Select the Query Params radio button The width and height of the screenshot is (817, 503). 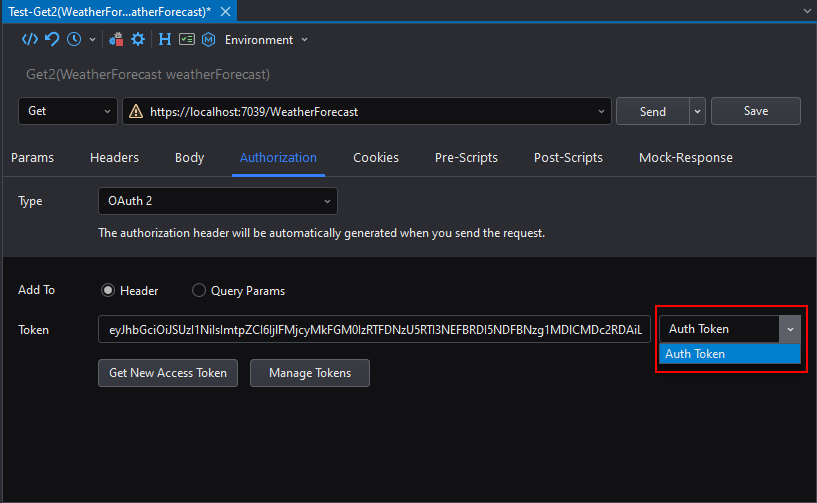pos(199,290)
